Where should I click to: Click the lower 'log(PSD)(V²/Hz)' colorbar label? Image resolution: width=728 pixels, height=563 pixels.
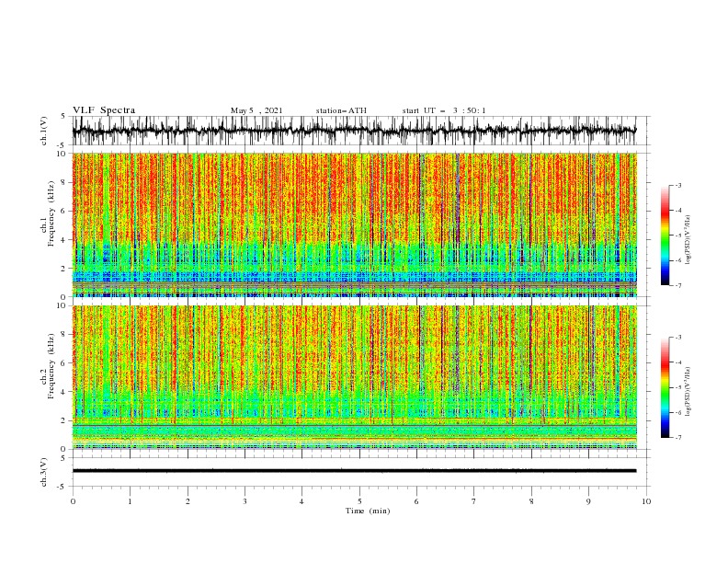[x=688, y=392]
